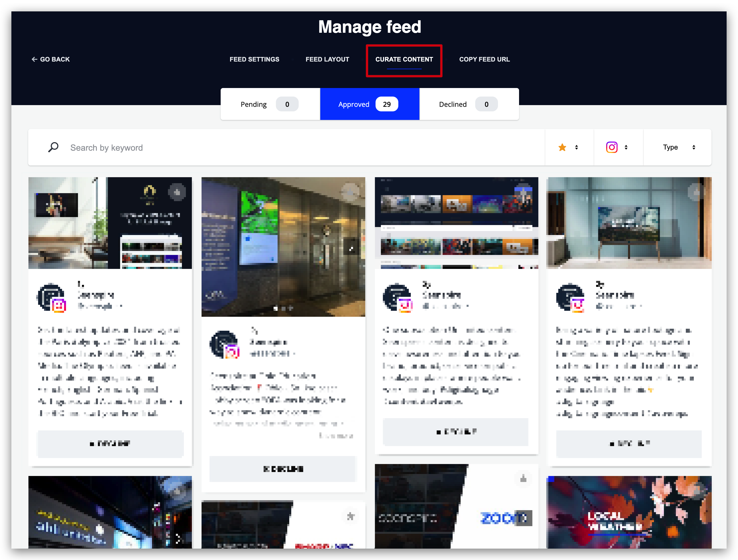Click the Instagram badge on the first post avatar

pyautogui.click(x=59, y=305)
